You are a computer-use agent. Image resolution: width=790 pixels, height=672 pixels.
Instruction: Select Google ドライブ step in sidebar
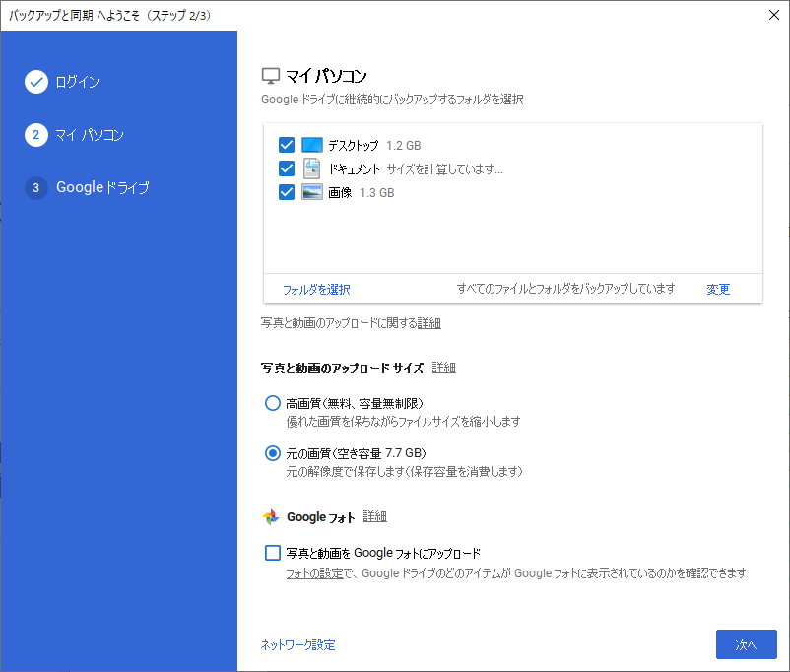102,188
